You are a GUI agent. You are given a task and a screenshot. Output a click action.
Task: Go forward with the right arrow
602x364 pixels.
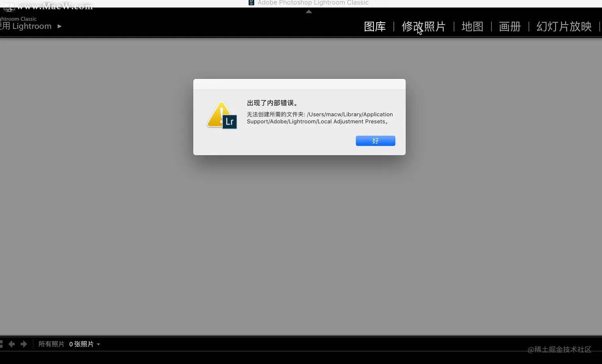click(x=24, y=344)
